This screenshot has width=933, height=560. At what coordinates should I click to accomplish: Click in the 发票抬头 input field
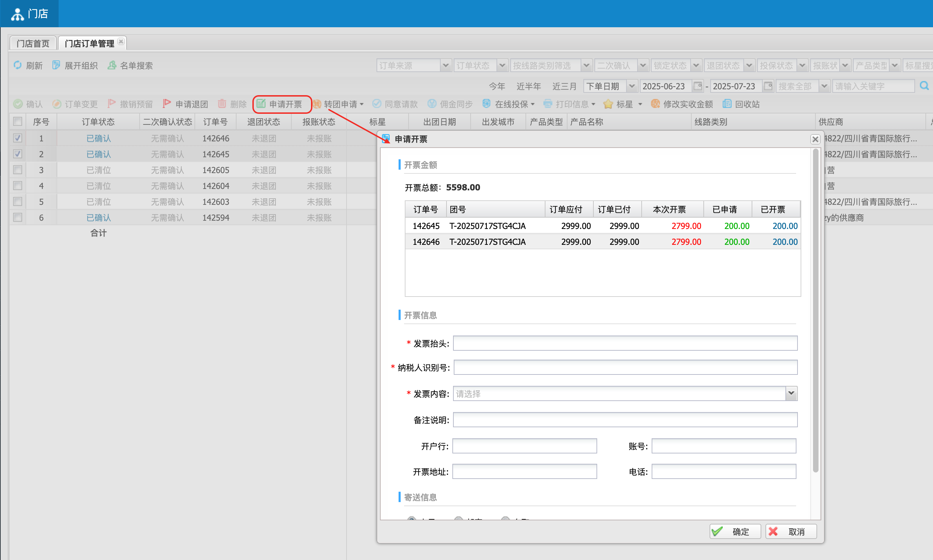(x=625, y=343)
